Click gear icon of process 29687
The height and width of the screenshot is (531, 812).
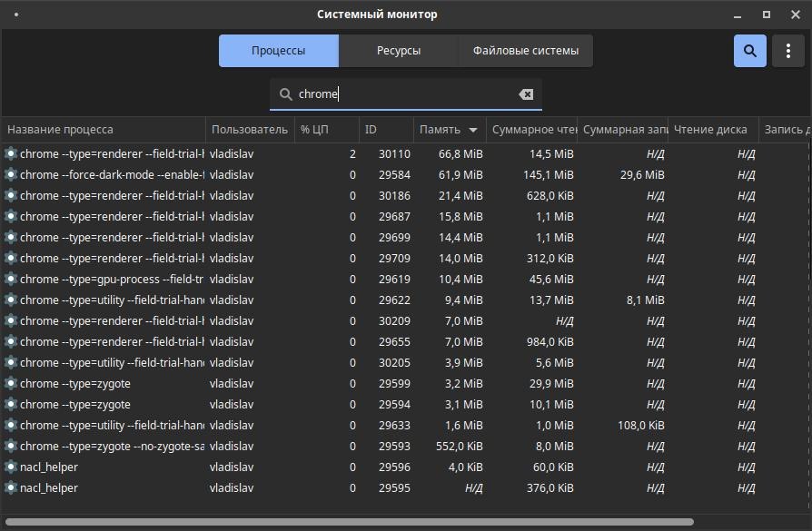pos(10,216)
